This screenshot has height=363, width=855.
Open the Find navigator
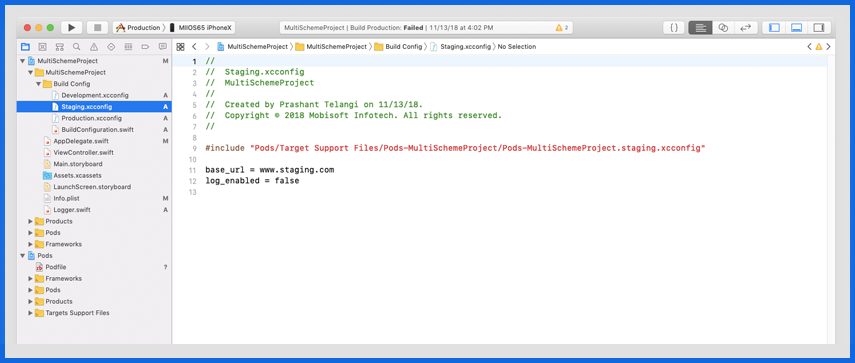(77, 47)
